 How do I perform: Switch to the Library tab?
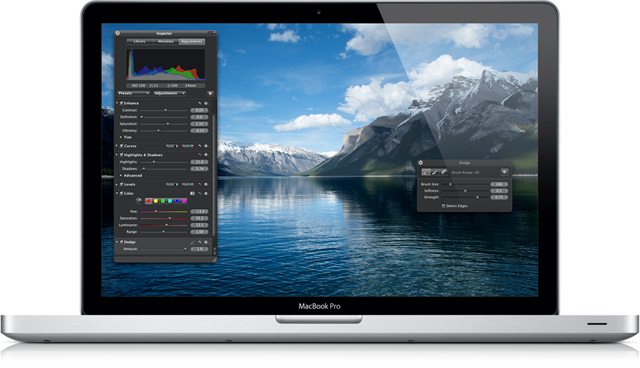(140, 42)
